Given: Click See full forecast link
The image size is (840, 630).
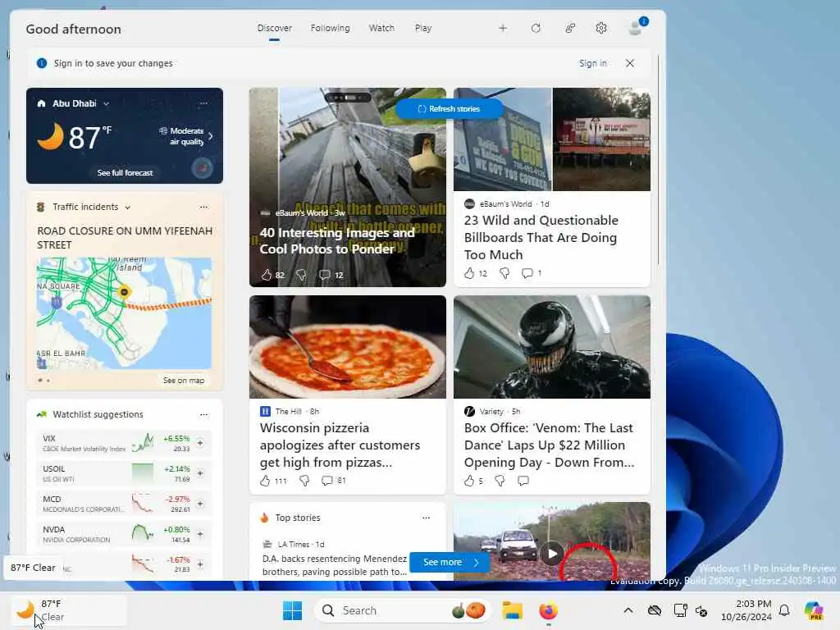Looking at the screenshot, I should [x=126, y=172].
